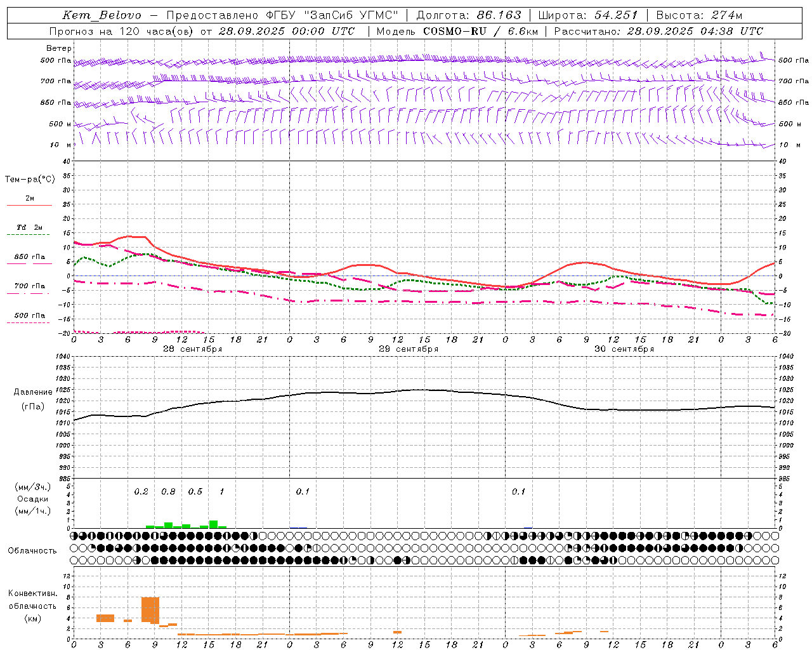The height and width of the screenshot is (650, 812).
Task: Click the 30 сентября date label
Action: [624, 349]
